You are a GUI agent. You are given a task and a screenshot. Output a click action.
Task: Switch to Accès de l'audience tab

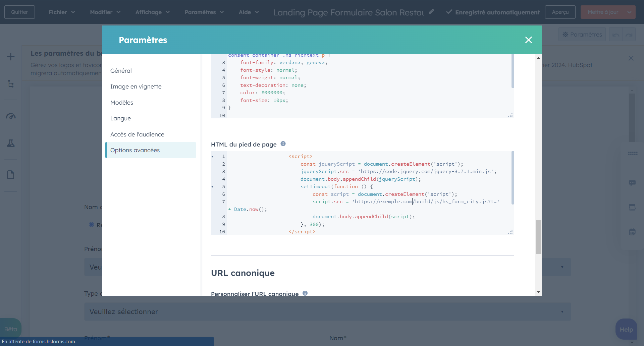tap(151, 134)
